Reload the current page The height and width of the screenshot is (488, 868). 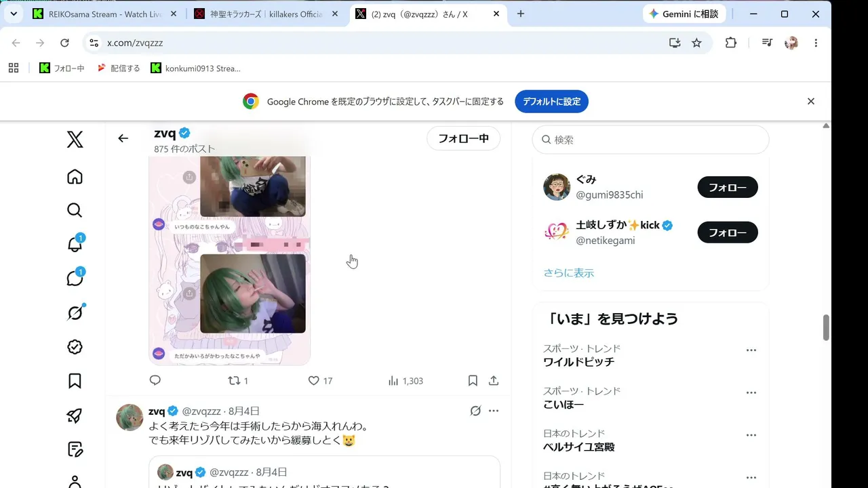pos(64,43)
